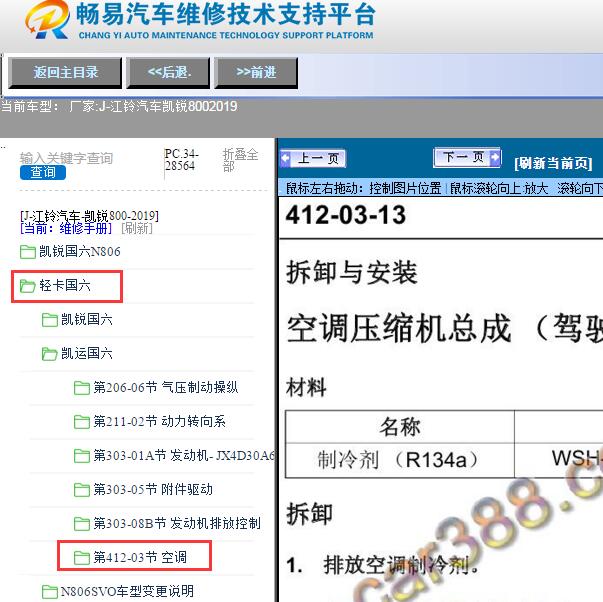Click the Chang Yi platform logo
The image size is (603, 602).
point(48,20)
